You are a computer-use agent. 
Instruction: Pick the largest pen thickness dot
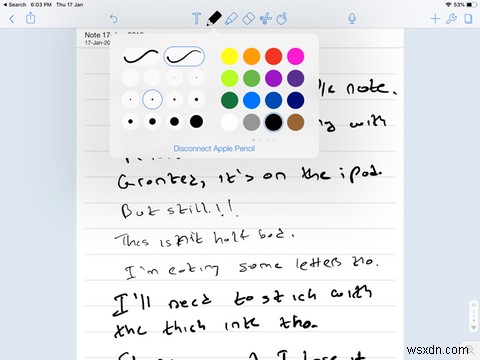pyautogui.click(x=196, y=122)
